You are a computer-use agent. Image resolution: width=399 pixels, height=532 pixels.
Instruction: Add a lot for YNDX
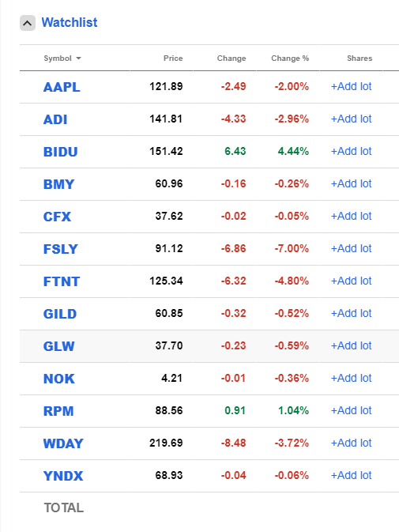(x=352, y=475)
